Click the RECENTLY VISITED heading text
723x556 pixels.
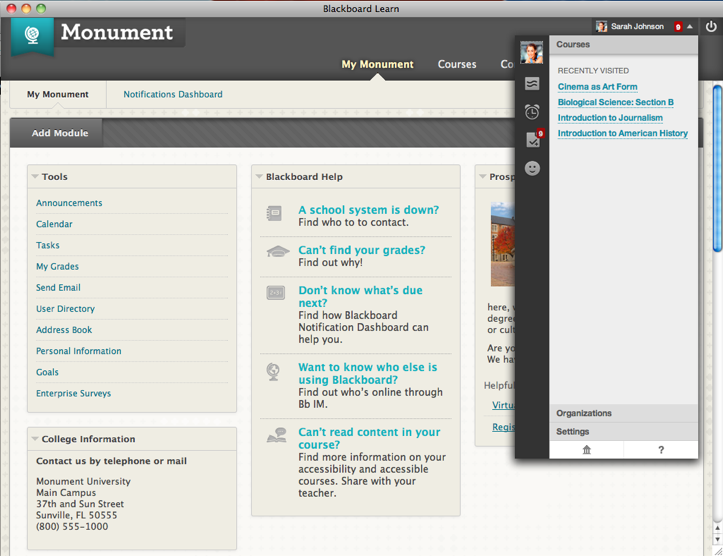click(x=593, y=71)
